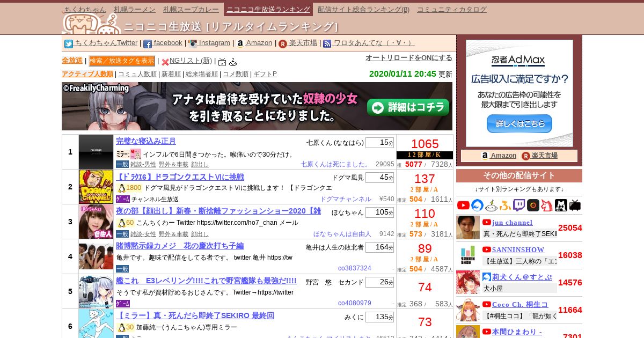Screen dimensions: 644x338
Task: Open the 札幌スープカレー tab
Action: [191, 9]
